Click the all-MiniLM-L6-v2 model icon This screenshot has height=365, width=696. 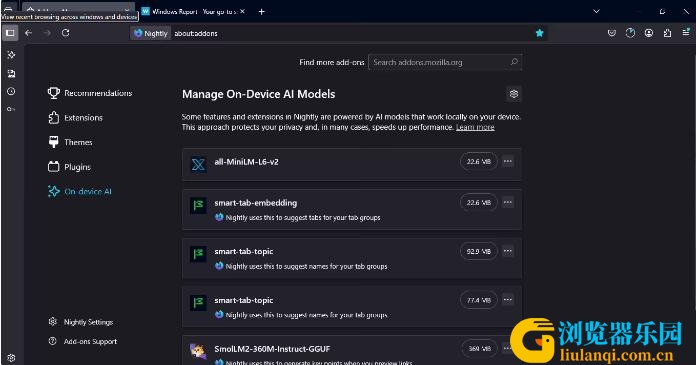click(198, 165)
